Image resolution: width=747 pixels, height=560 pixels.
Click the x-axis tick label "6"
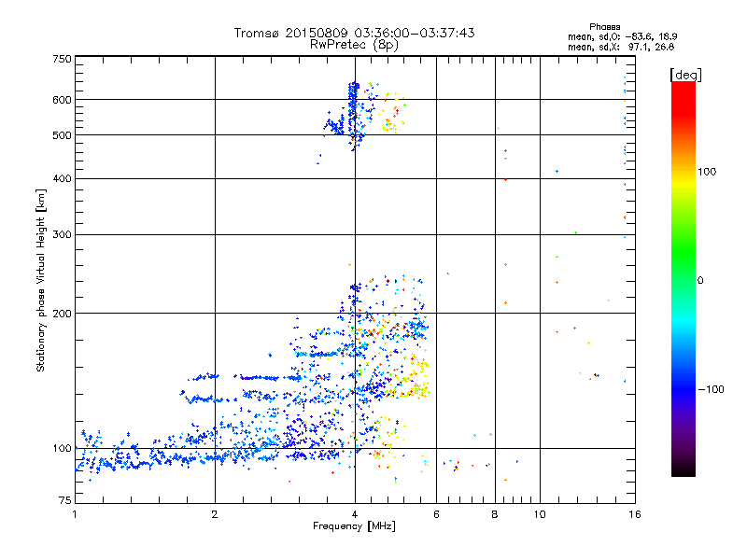pos(436,514)
